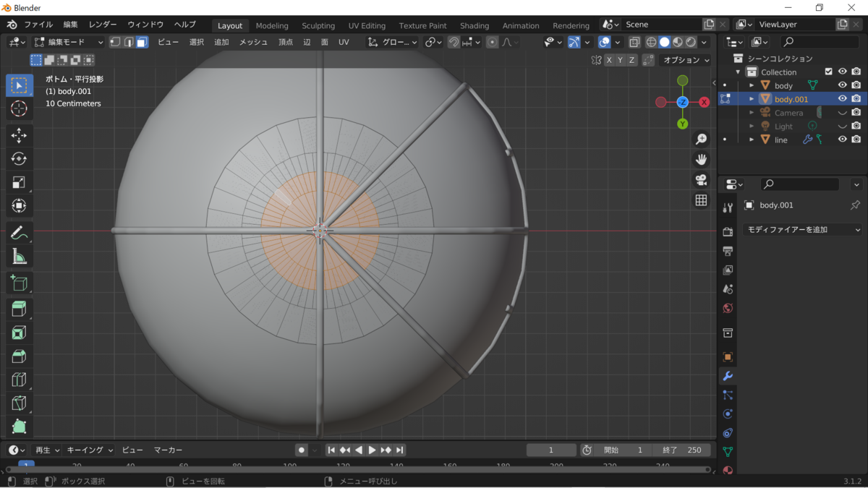868x488 pixels.
Task: Click the 終了 end frame field
Action: [682, 450]
